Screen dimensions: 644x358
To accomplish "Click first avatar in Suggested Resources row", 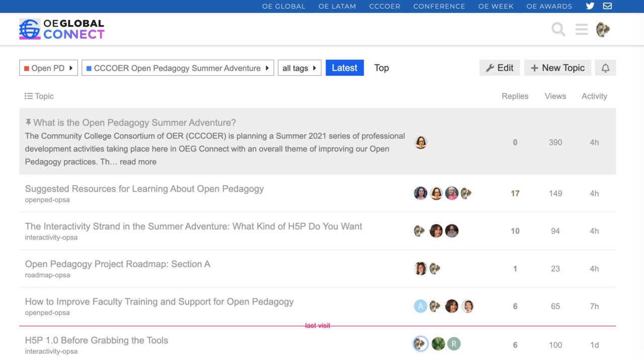I will coord(421,193).
